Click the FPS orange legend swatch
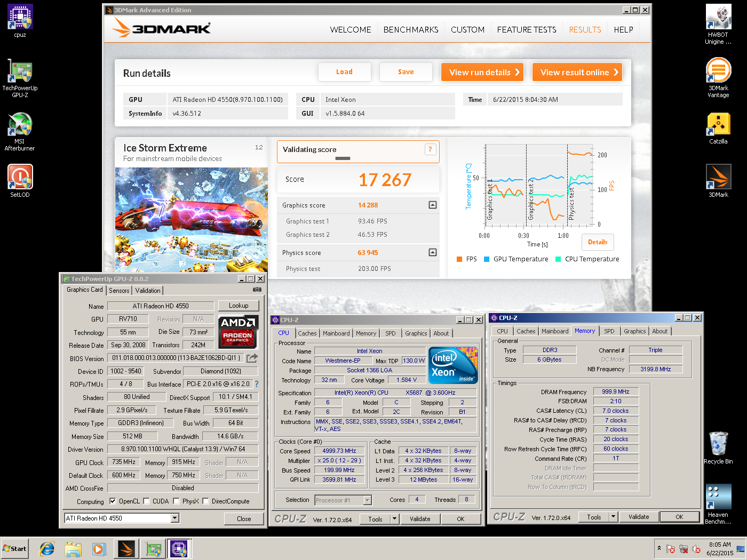 point(459,259)
